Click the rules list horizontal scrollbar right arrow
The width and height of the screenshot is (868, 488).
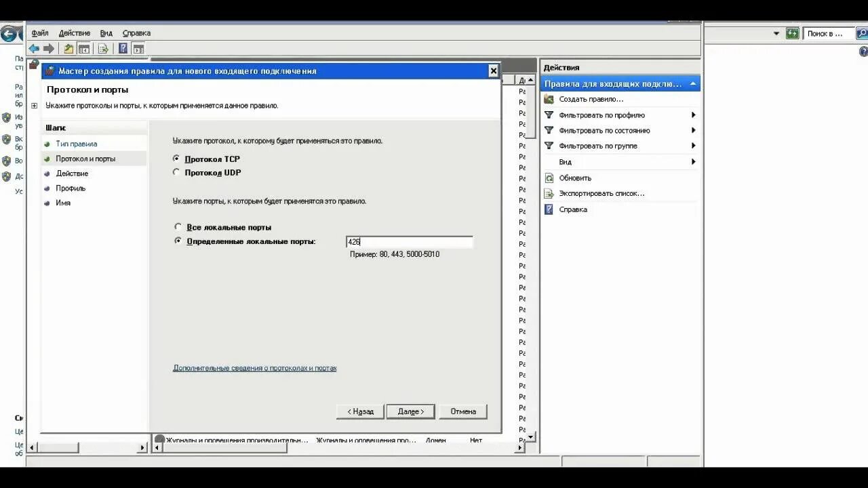[520, 447]
